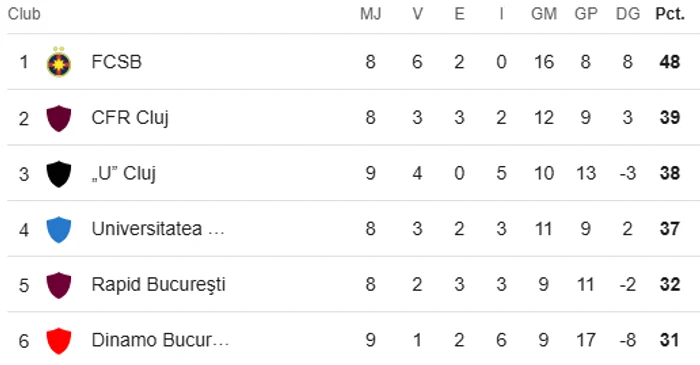This screenshot has height=365, width=700.
Task: Open the Dinamo Bucur… team entry
Action: (x=160, y=340)
